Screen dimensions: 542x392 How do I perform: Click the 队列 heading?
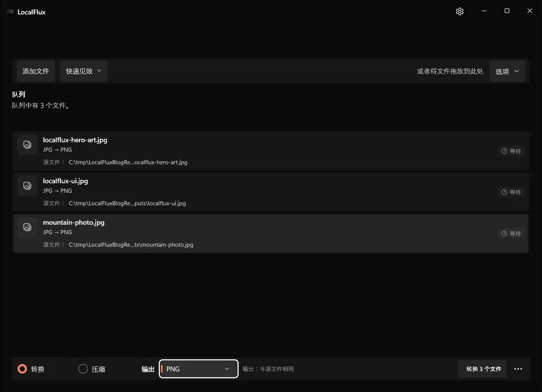[x=19, y=94]
